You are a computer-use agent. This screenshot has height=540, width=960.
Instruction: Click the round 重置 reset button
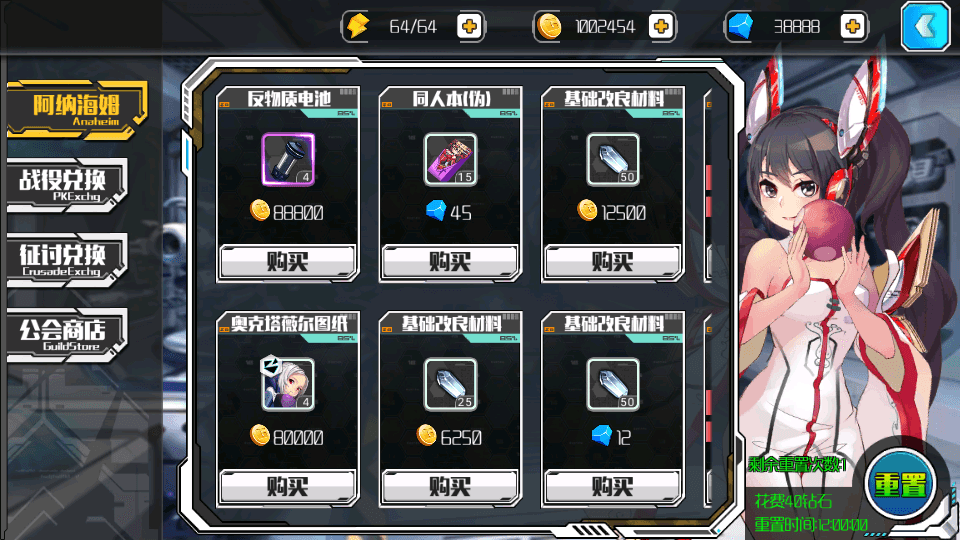click(x=900, y=485)
